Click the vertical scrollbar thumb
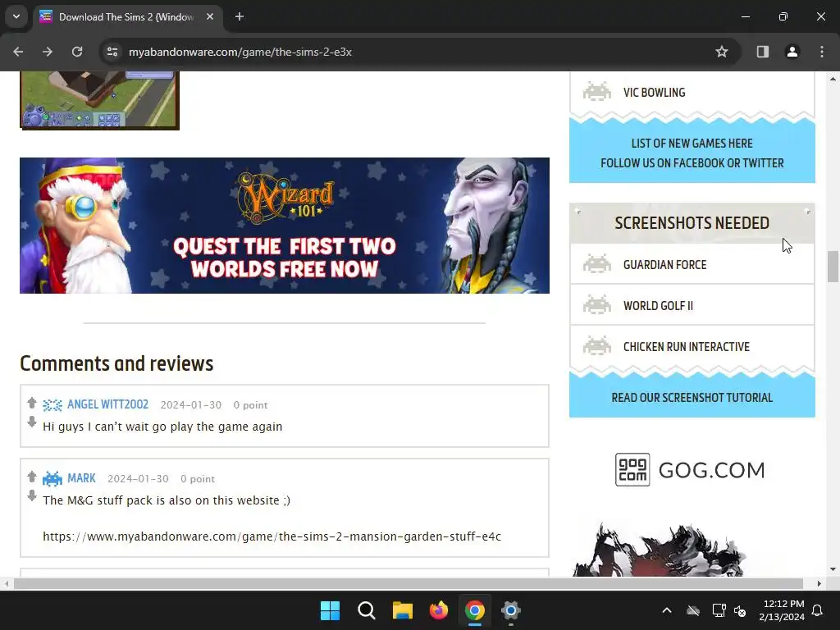Image resolution: width=840 pixels, height=630 pixels. pyautogui.click(x=833, y=267)
